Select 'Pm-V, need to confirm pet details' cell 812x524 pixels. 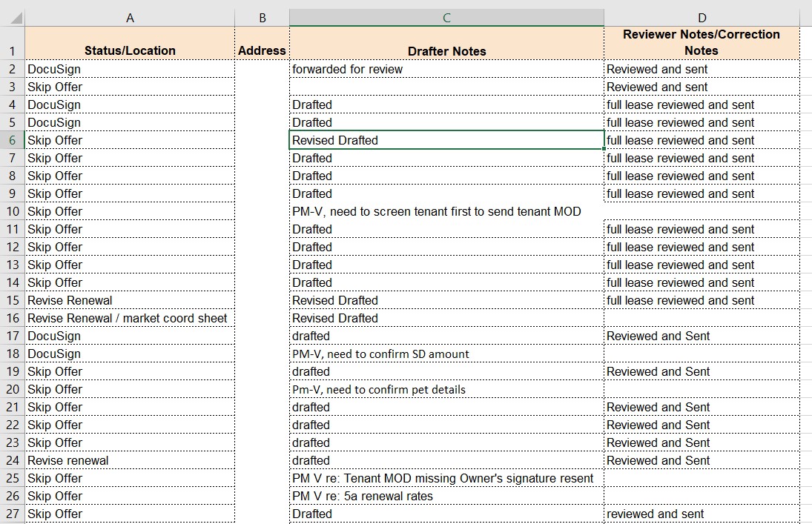pyautogui.click(x=446, y=389)
